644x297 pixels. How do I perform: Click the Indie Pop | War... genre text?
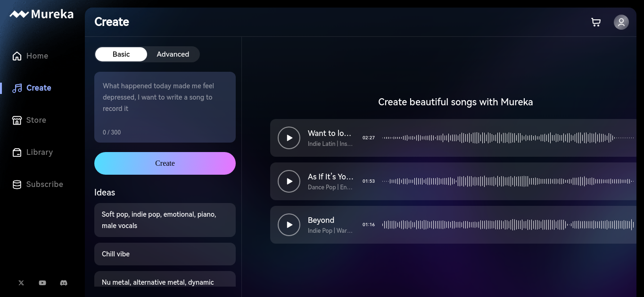point(330,230)
